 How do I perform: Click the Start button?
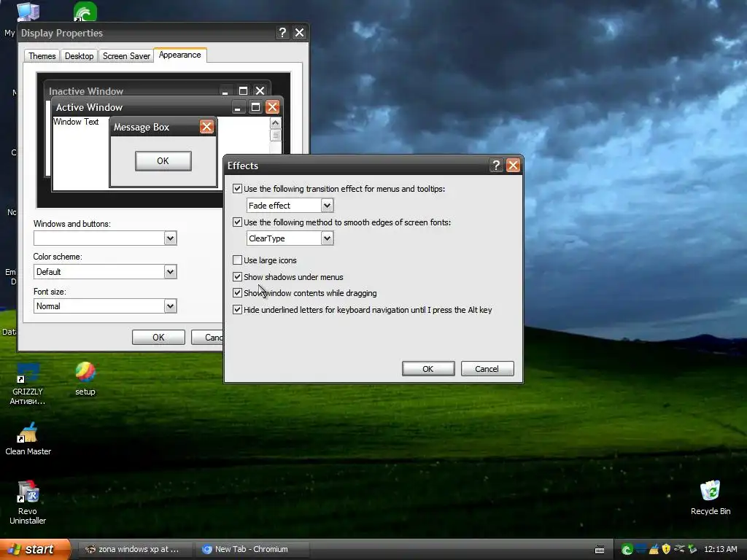coord(34,549)
